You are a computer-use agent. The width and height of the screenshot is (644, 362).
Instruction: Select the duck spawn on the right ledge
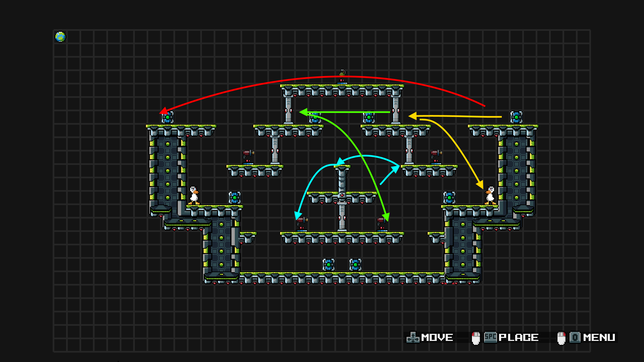click(490, 196)
